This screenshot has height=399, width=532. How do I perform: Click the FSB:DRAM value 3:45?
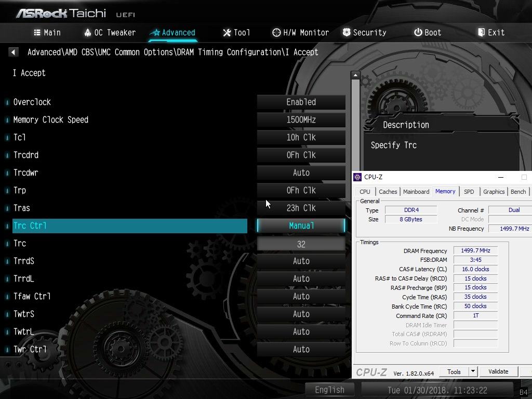(x=475, y=260)
